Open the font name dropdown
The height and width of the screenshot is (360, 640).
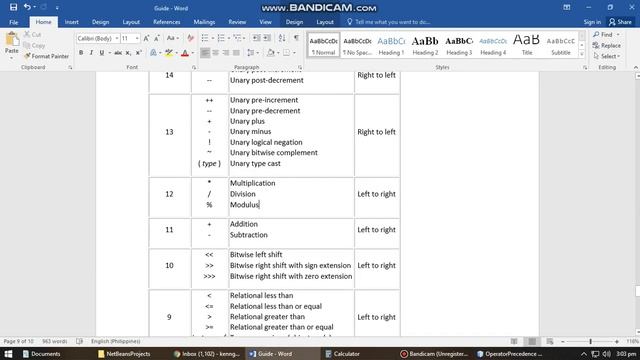(x=117, y=38)
